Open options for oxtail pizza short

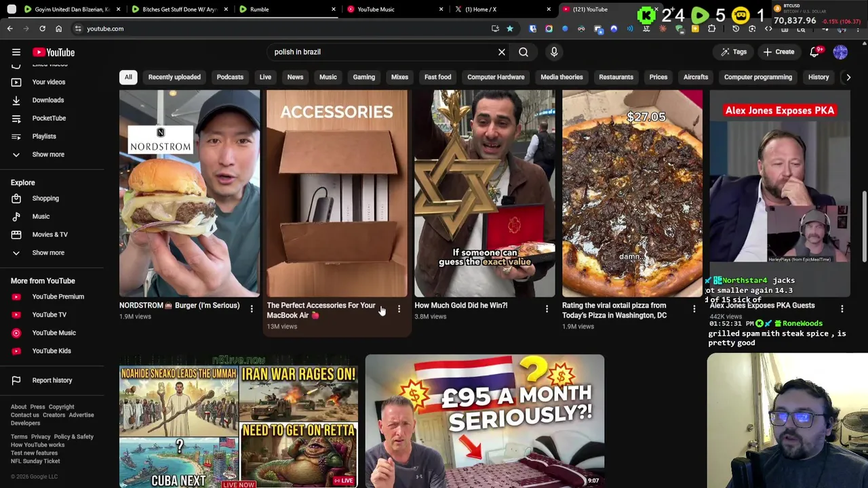pyautogui.click(x=694, y=309)
